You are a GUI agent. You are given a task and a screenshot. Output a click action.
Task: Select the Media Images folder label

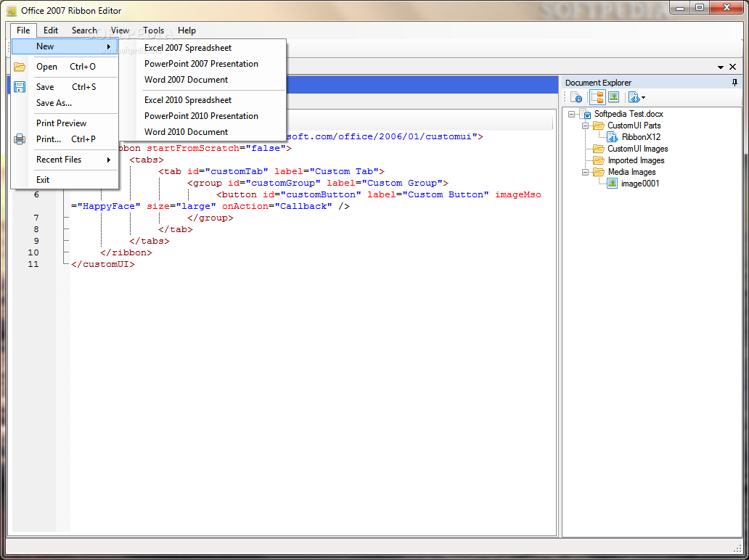(x=631, y=172)
